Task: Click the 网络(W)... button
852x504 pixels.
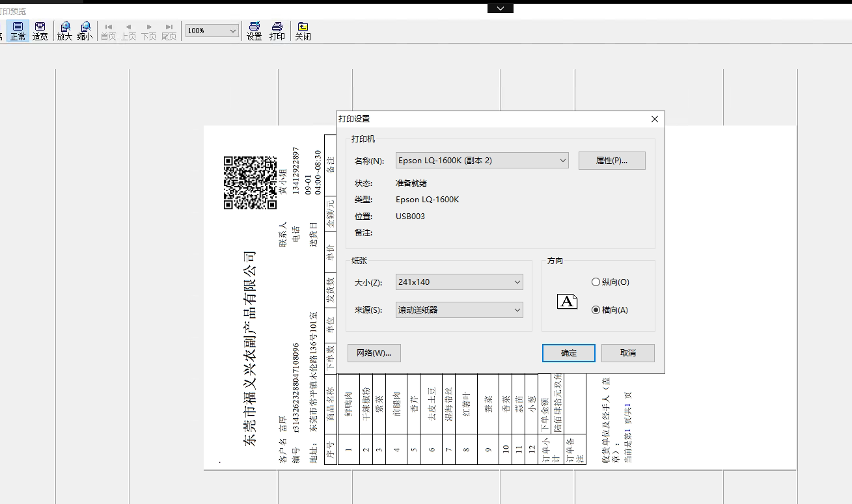Action: pyautogui.click(x=374, y=353)
